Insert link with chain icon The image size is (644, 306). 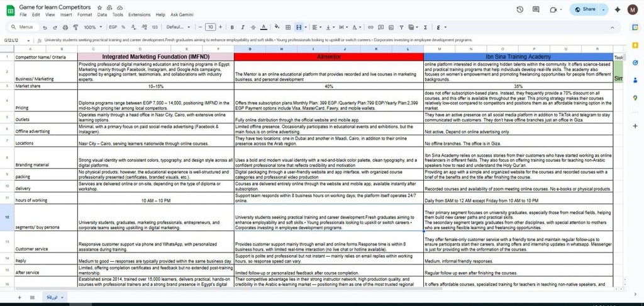(370, 27)
